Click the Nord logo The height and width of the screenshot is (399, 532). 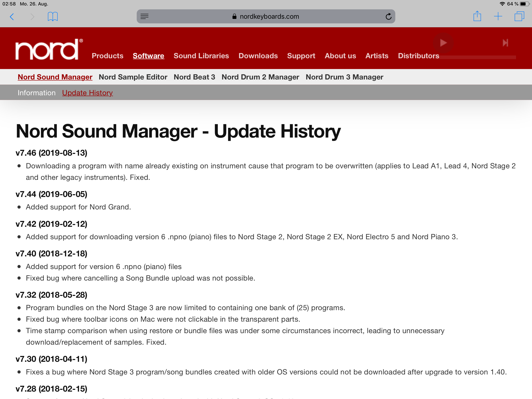49,49
